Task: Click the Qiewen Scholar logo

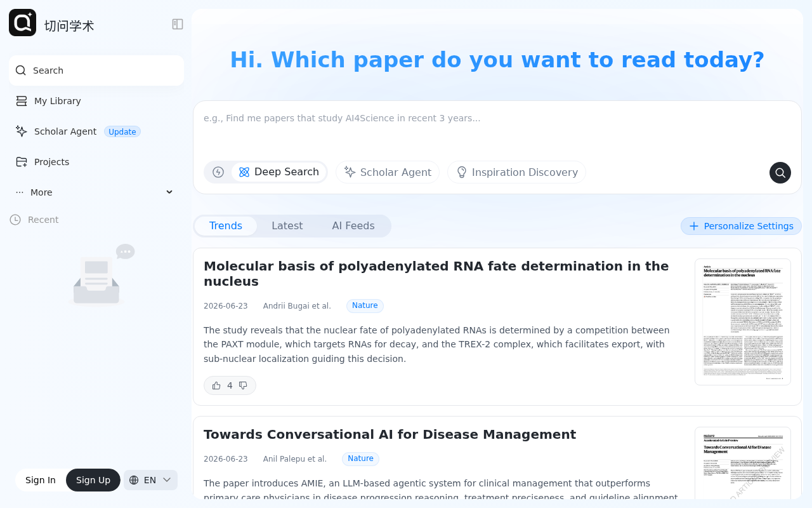Action: coord(22,23)
